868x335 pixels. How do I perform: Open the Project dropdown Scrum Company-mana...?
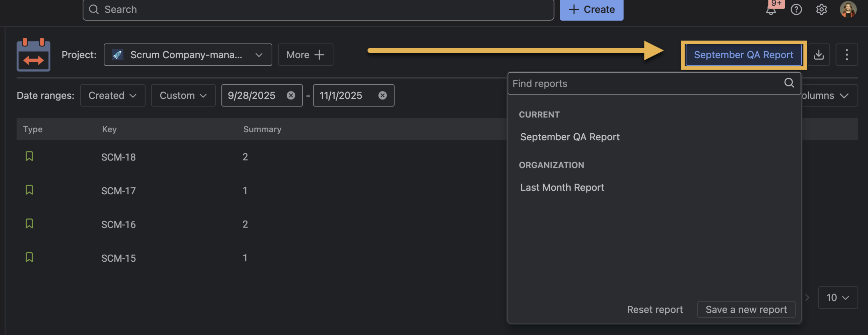coord(188,55)
